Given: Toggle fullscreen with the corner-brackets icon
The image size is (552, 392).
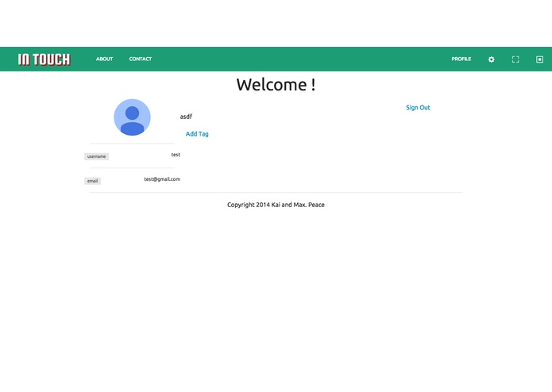Looking at the screenshot, I should 515,60.
